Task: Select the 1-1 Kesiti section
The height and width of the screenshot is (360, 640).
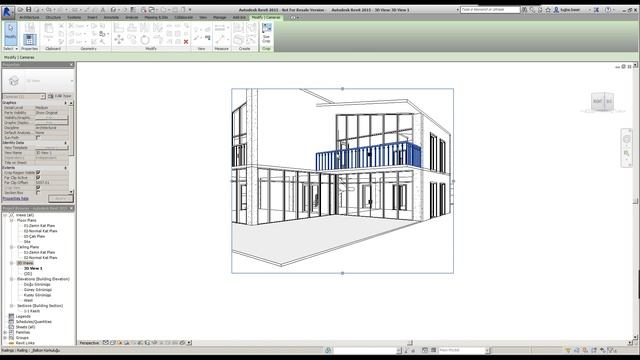Action: click(32, 311)
